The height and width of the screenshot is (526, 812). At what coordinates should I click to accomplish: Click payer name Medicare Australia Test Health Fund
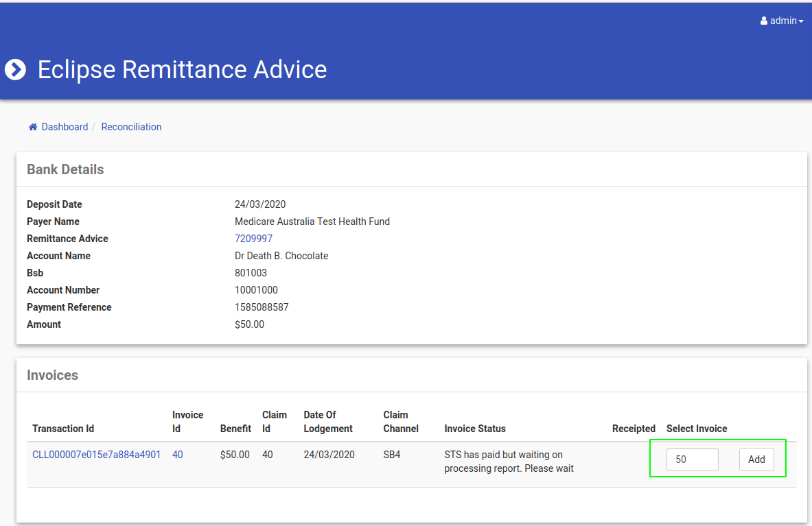[312, 222]
